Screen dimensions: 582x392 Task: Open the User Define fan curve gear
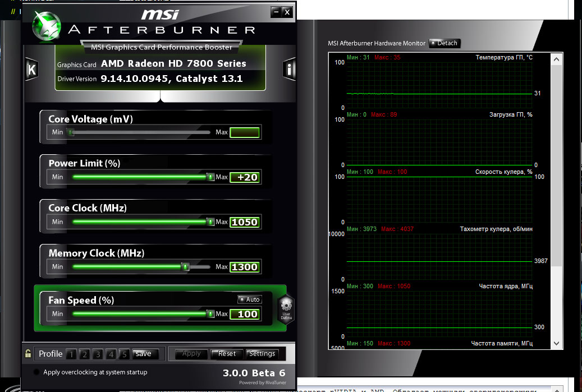pyautogui.click(x=286, y=310)
